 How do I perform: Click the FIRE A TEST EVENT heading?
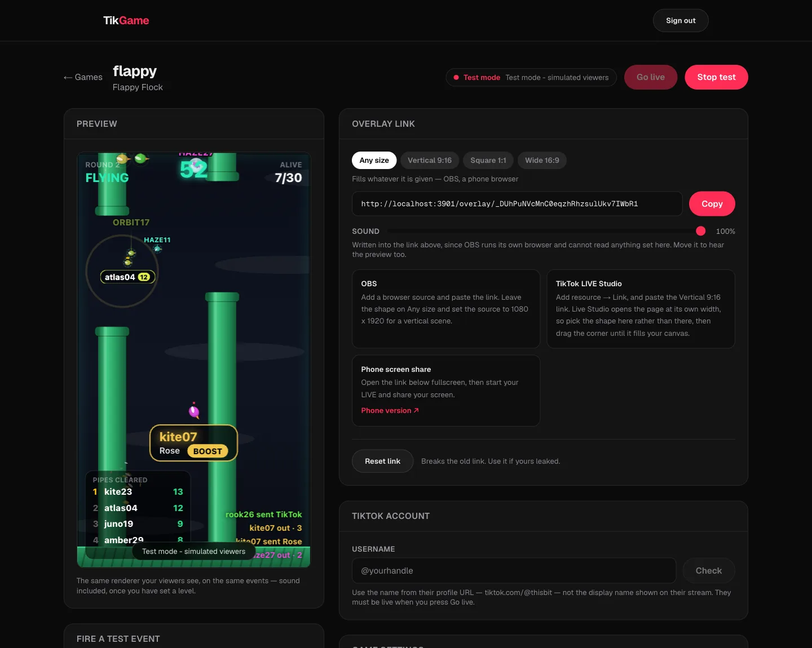click(118, 638)
